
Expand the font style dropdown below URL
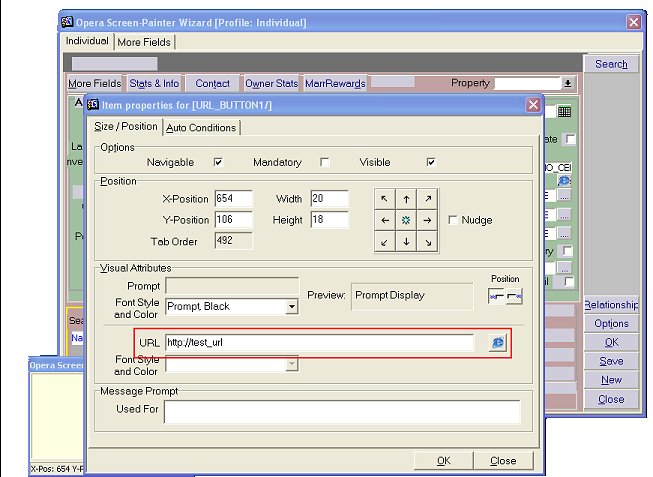tap(291, 364)
